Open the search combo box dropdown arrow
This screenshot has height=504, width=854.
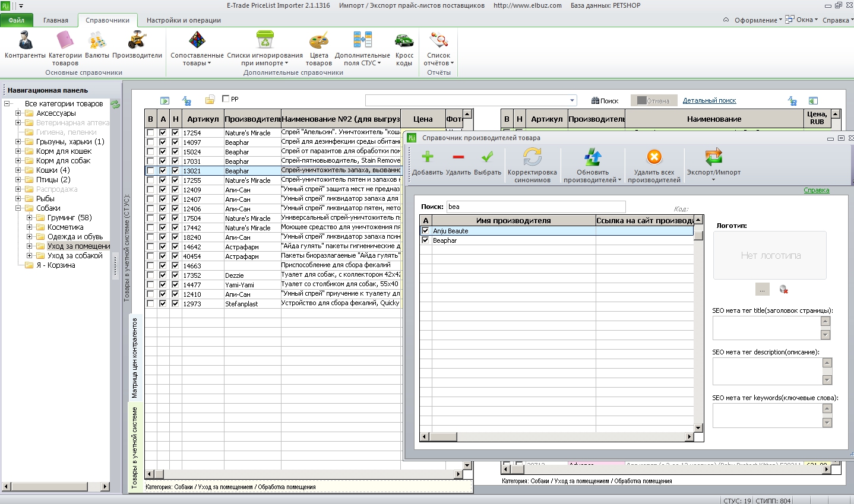point(572,100)
